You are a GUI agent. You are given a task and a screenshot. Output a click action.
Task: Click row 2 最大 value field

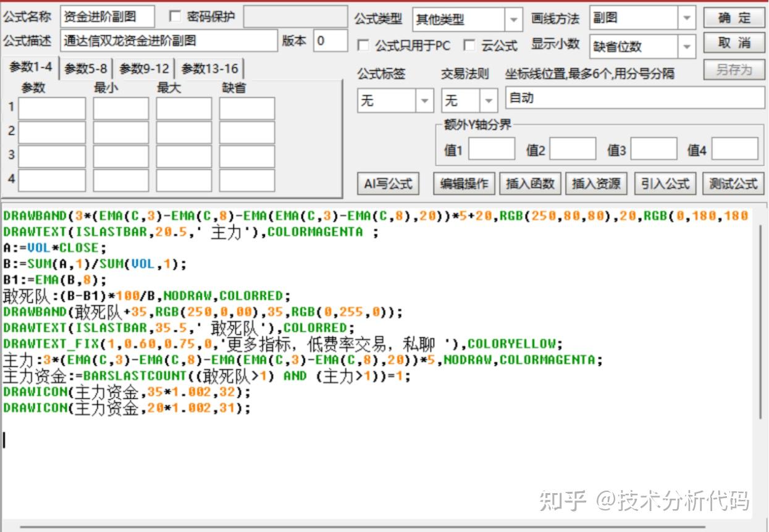click(x=184, y=132)
